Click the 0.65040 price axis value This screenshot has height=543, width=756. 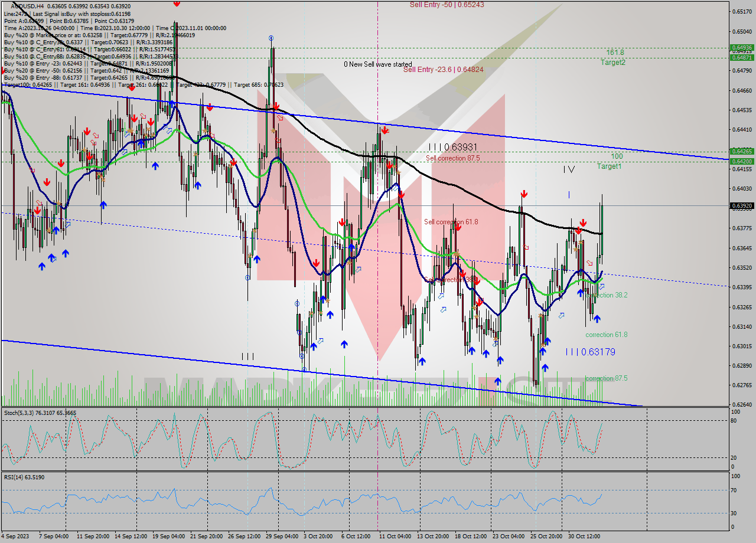[742, 31]
